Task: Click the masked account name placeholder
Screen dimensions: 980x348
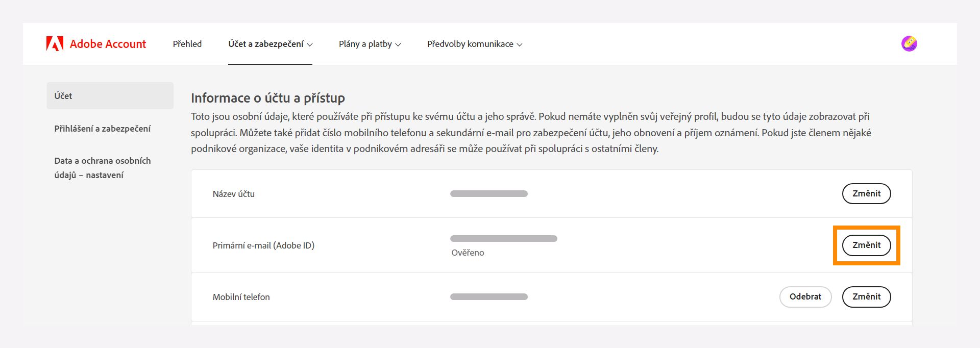Action: 488,193
